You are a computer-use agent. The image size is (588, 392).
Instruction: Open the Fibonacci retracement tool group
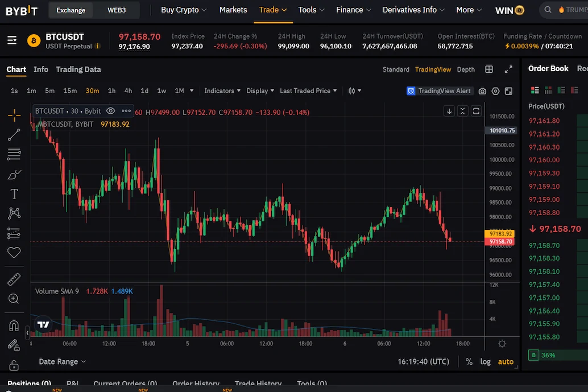click(x=14, y=154)
